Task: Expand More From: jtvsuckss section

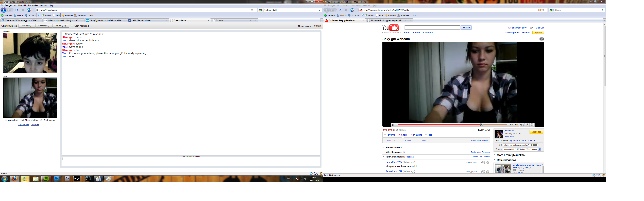Action: point(494,155)
